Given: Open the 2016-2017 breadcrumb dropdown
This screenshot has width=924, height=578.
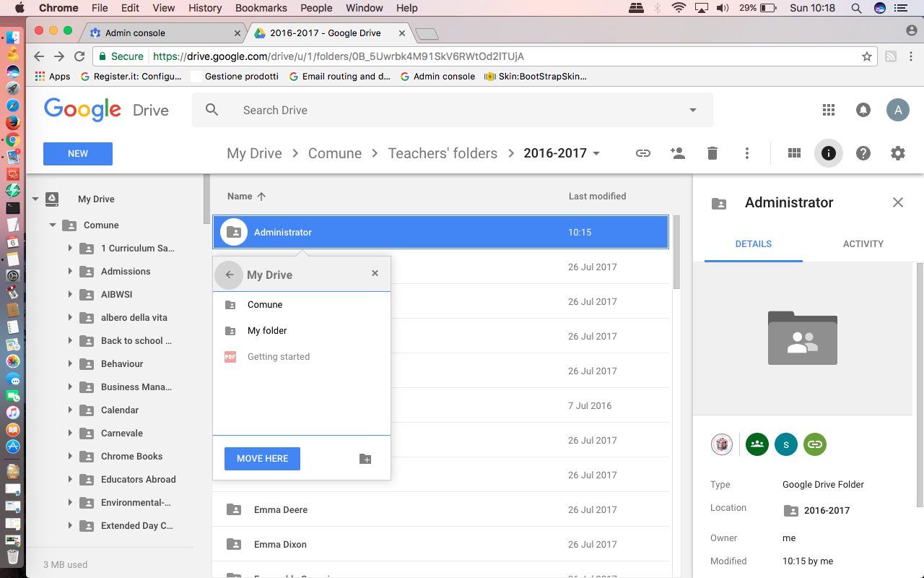Looking at the screenshot, I should click(596, 153).
